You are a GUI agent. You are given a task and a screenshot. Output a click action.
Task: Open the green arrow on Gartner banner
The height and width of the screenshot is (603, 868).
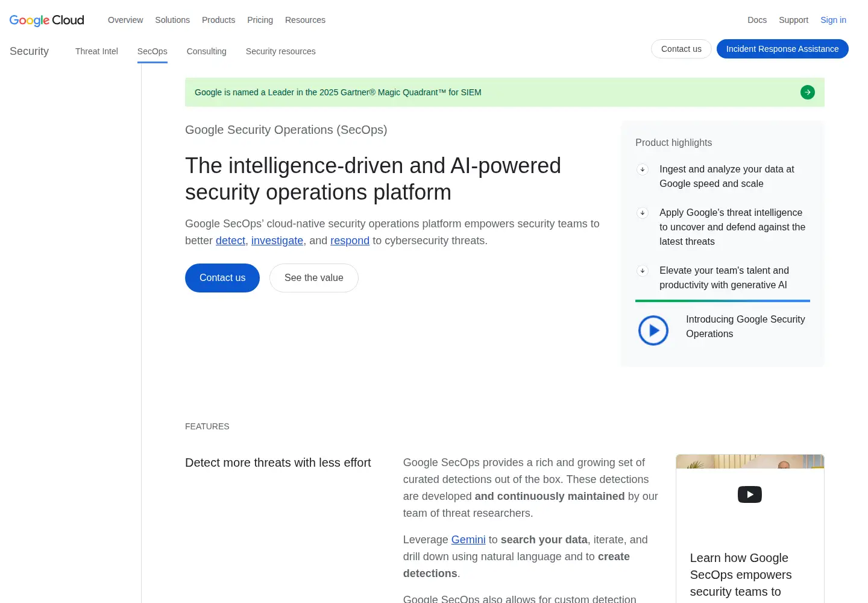coord(808,92)
